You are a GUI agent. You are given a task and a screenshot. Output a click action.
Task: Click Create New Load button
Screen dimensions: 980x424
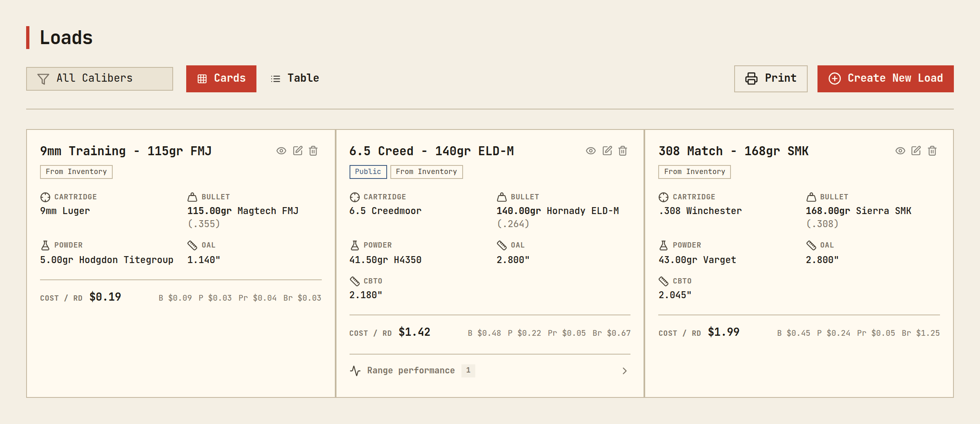885,79
